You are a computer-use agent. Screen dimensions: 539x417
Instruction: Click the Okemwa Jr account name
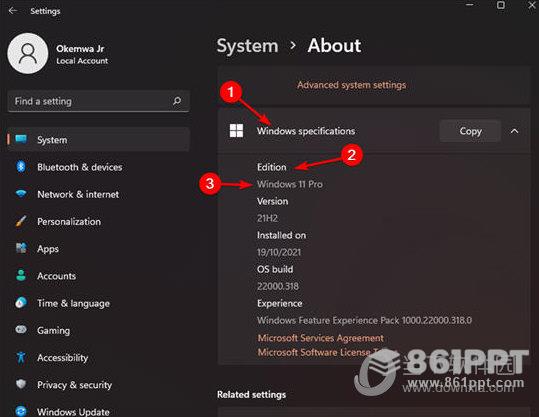coord(80,48)
